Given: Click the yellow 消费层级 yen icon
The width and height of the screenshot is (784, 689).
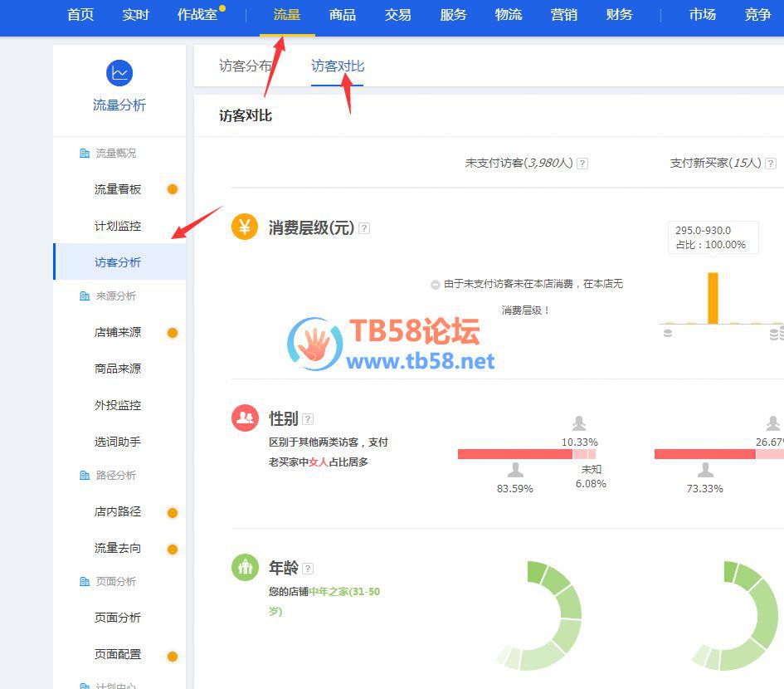Looking at the screenshot, I should point(245,227).
